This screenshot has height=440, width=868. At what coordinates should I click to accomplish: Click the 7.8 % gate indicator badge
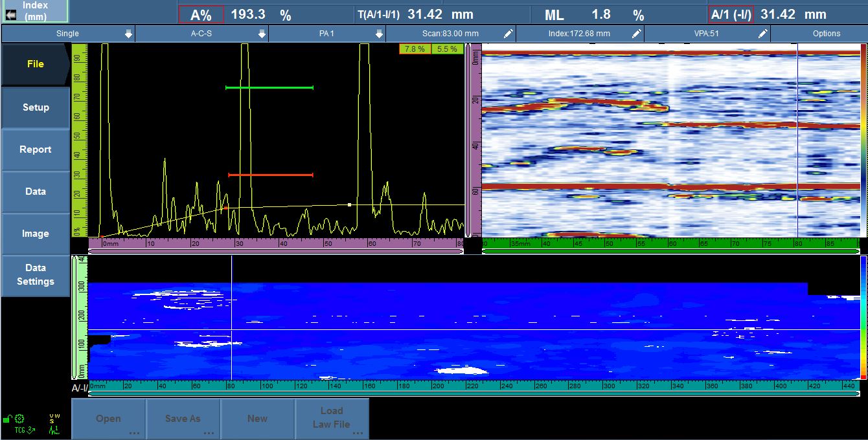pos(415,49)
